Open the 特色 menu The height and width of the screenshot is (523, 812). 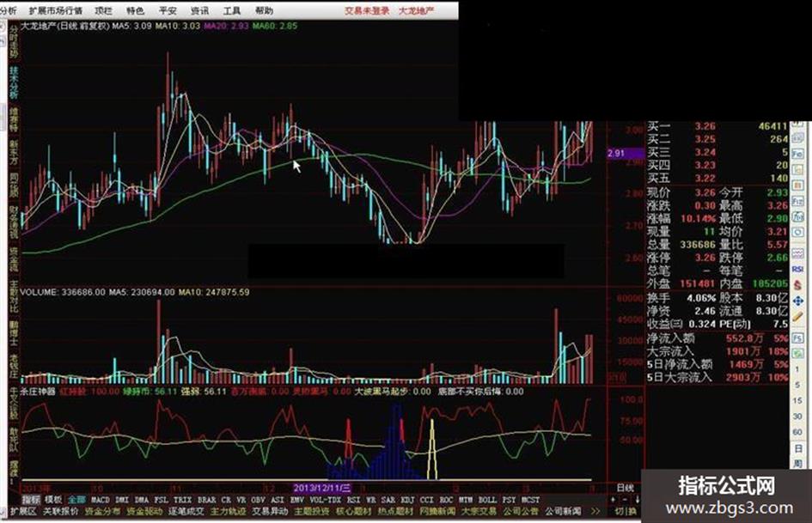[135, 10]
